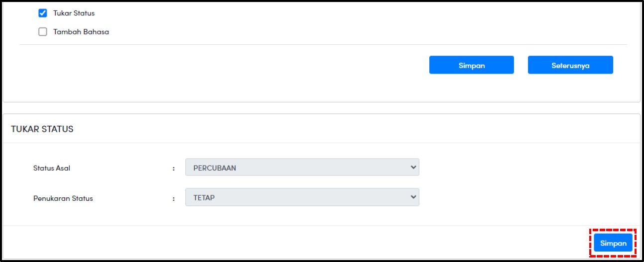This screenshot has width=644, height=262.
Task: Click the PERCUBAAN value text
Action: 215,168
